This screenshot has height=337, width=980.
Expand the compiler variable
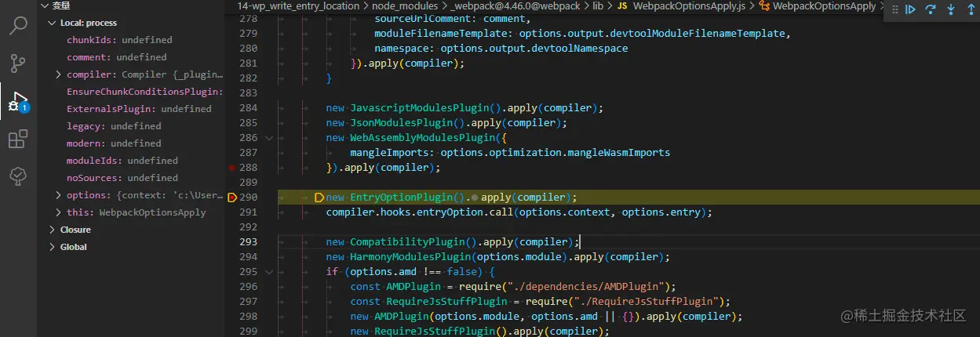click(x=59, y=74)
